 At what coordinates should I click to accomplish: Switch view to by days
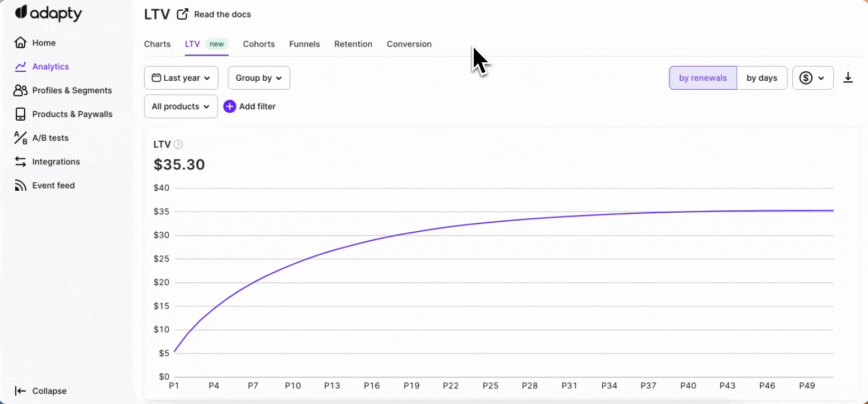pos(761,78)
